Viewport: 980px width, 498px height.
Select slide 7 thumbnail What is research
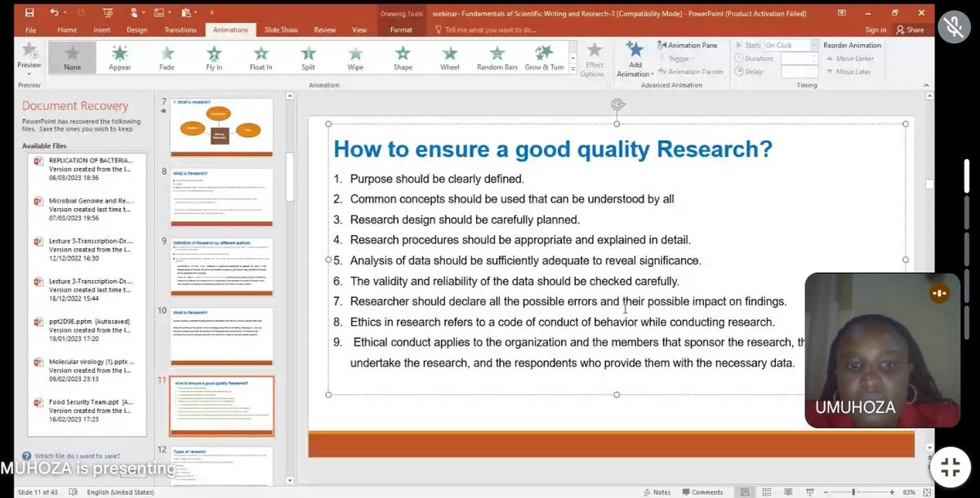(221, 127)
